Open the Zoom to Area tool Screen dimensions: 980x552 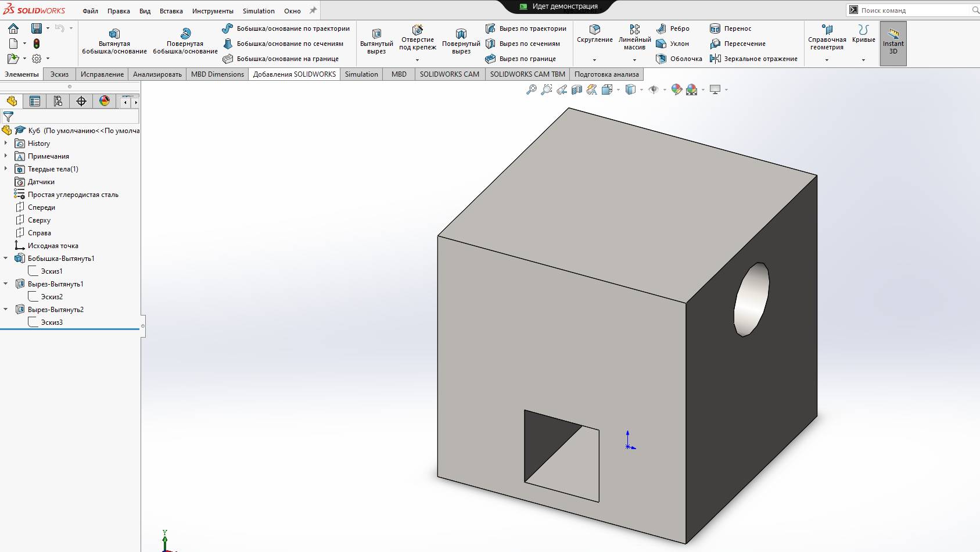coord(546,90)
